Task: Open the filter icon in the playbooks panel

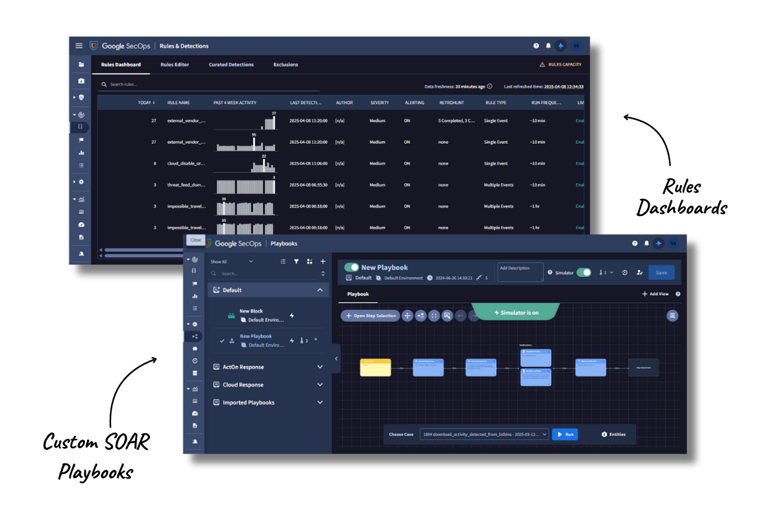Action: tap(295, 261)
